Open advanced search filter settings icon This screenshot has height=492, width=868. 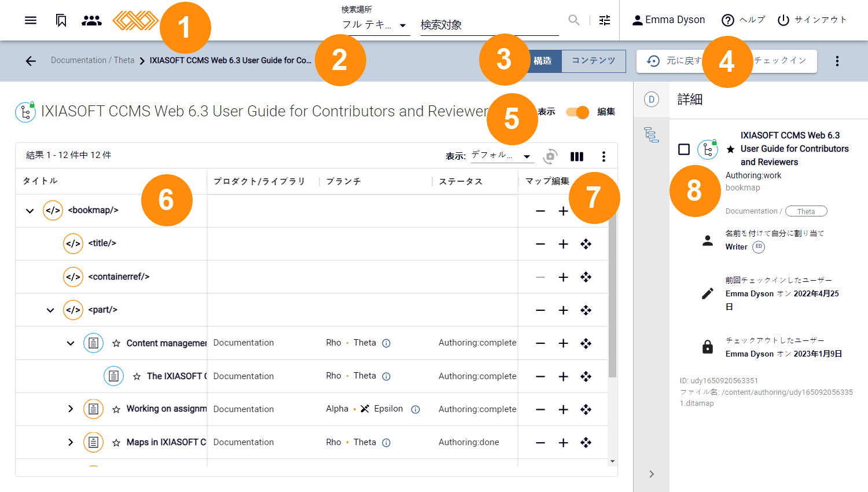click(605, 20)
